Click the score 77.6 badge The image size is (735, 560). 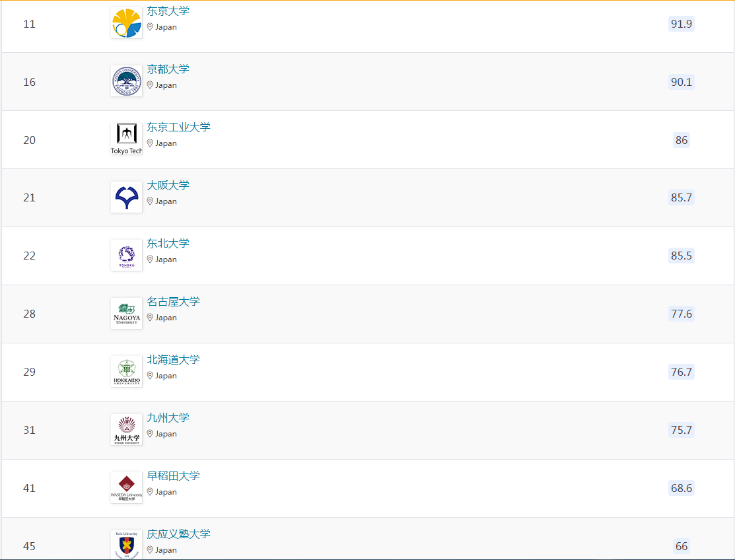(x=681, y=314)
